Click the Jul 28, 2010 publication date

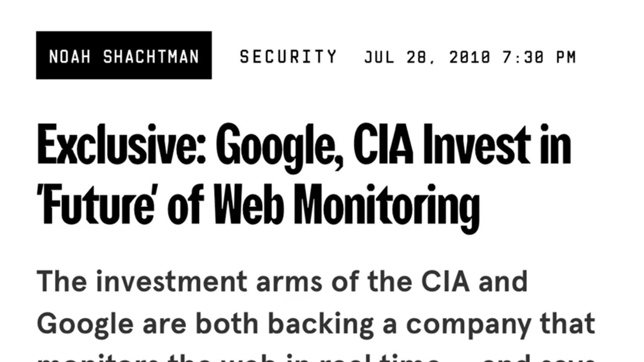point(427,57)
